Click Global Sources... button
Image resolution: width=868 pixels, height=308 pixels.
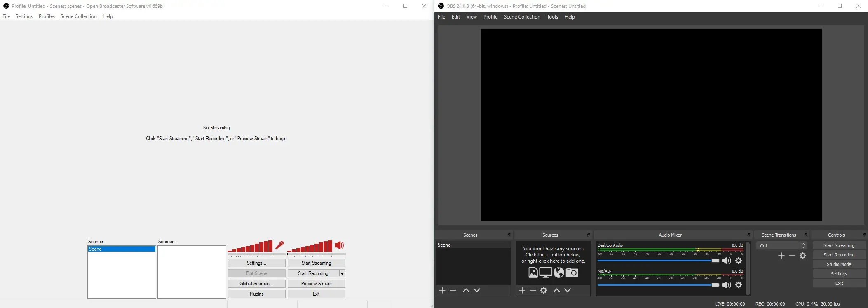[x=256, y=284]
